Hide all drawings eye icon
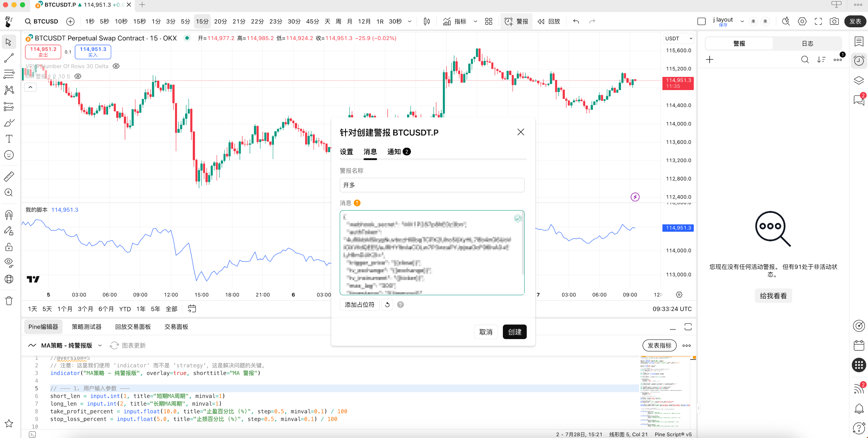This screenshot has height=438, width=868. pyautogui.click(x=9, y=263)
